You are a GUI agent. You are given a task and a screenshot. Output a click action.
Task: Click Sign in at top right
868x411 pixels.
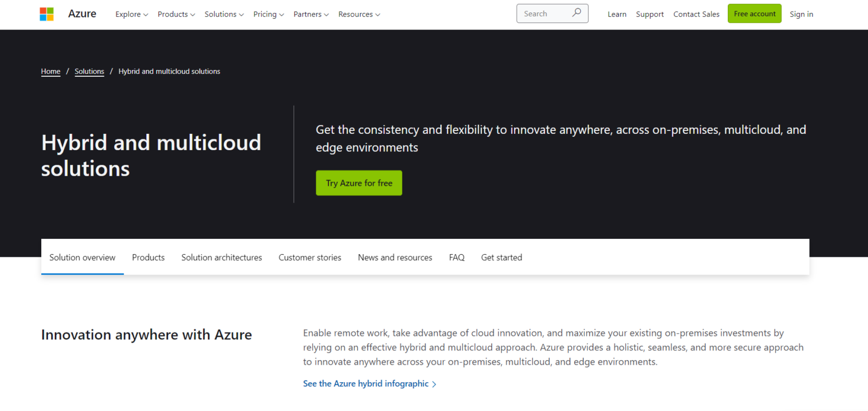click(801, 14)
